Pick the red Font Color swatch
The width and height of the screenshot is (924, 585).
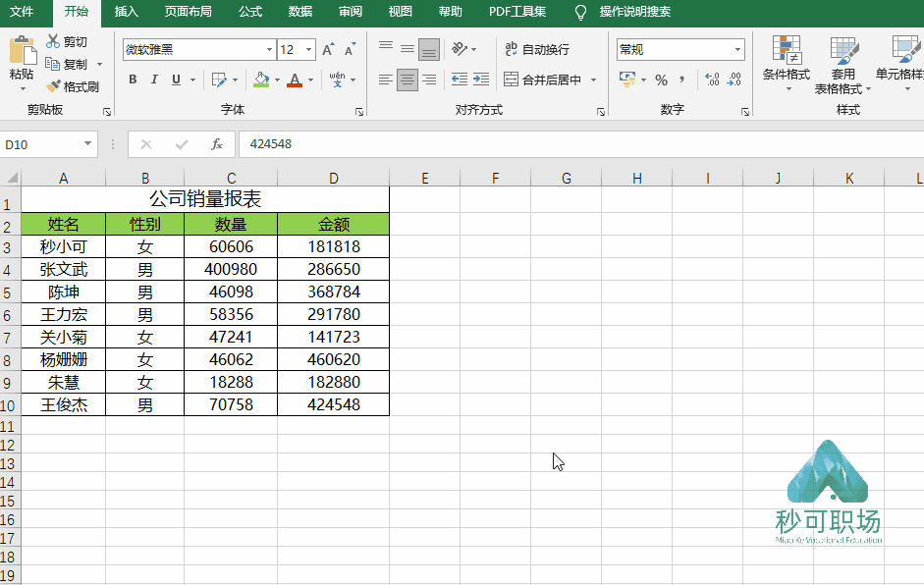point(294,79)
